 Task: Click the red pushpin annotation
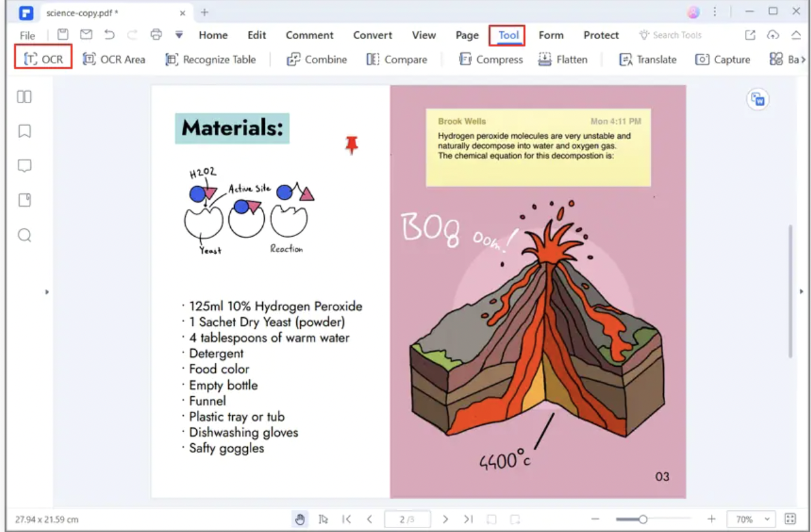352,144
